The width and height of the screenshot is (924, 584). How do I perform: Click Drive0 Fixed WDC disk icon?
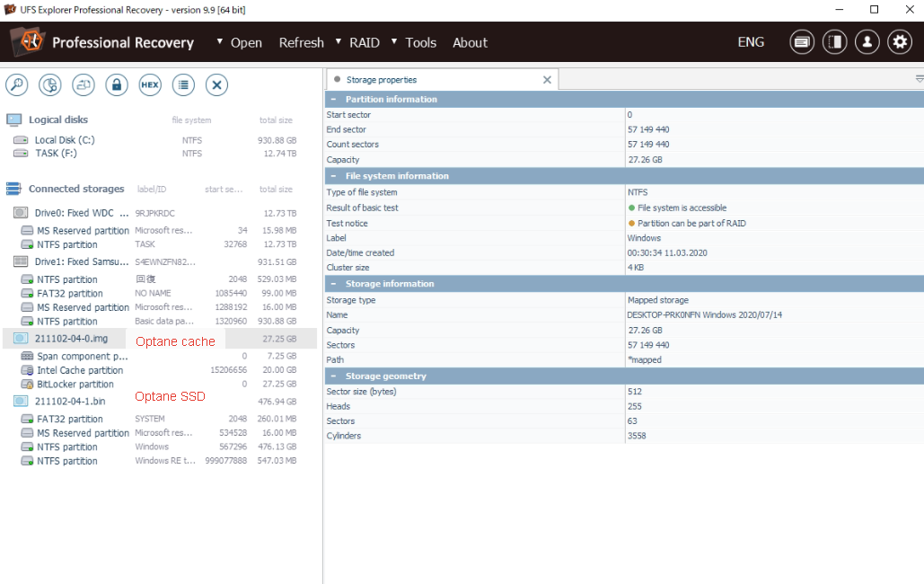[21, 213]
